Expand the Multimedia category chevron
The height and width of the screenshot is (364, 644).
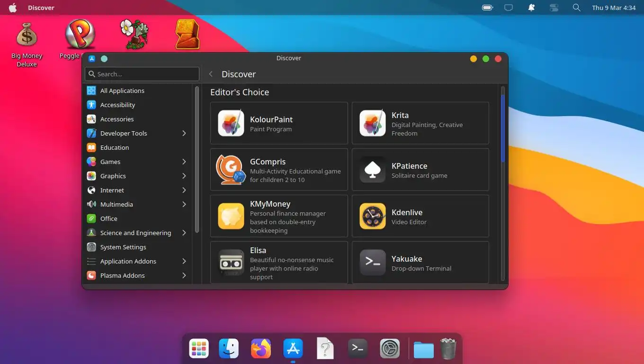tap(184, 204)
